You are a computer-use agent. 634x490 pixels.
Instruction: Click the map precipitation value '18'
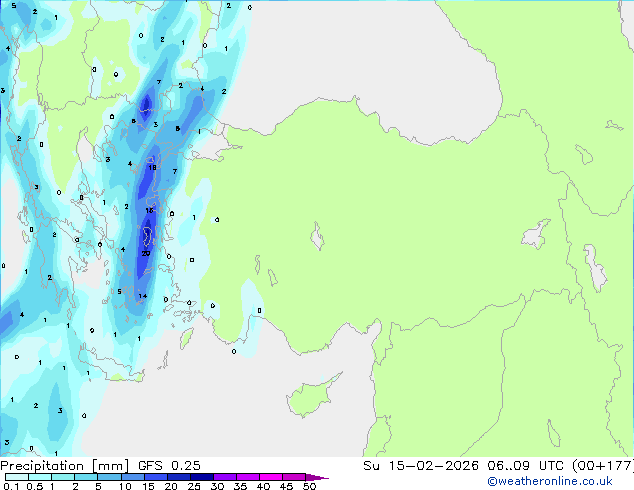(152, 167)
